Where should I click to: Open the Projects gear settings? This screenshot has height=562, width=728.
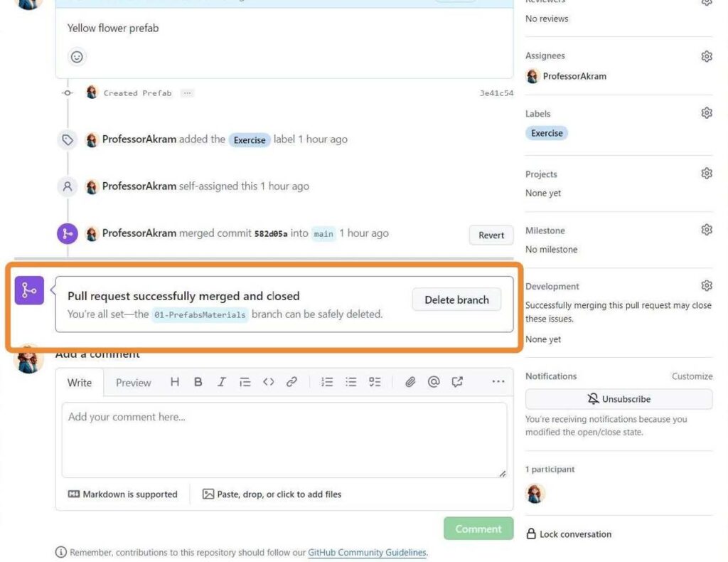[x=706, y=174]
